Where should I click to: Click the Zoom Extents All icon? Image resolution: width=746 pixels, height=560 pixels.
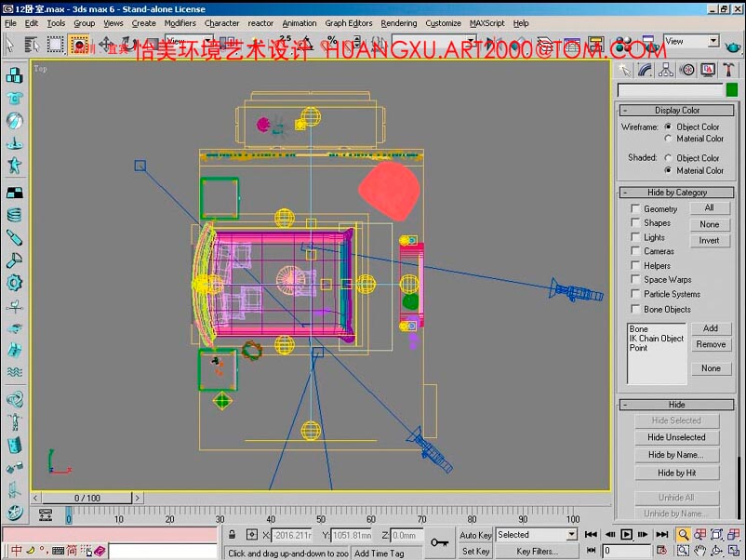pos(733,535)
